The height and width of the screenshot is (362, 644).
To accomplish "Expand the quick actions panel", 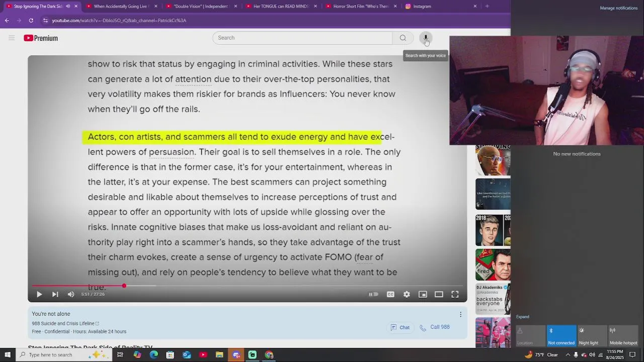I will [x=522, y=317].
